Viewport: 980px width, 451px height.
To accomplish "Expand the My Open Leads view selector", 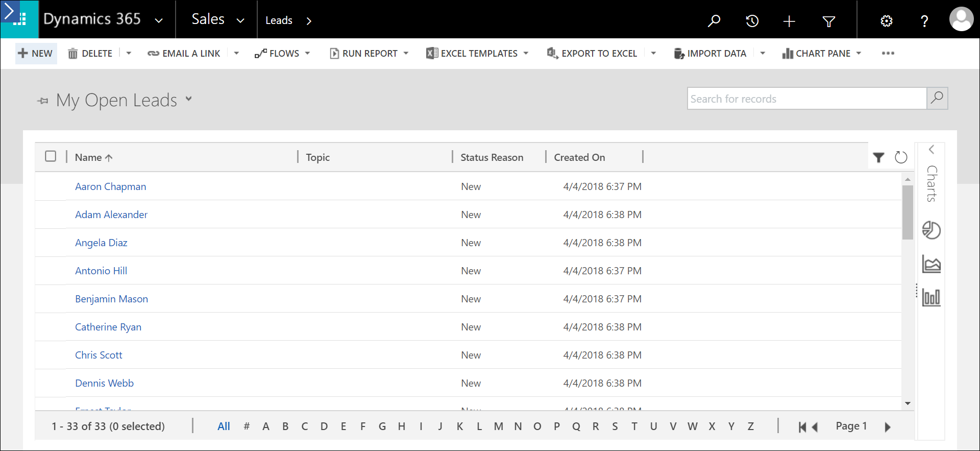I will coord(189,99).
